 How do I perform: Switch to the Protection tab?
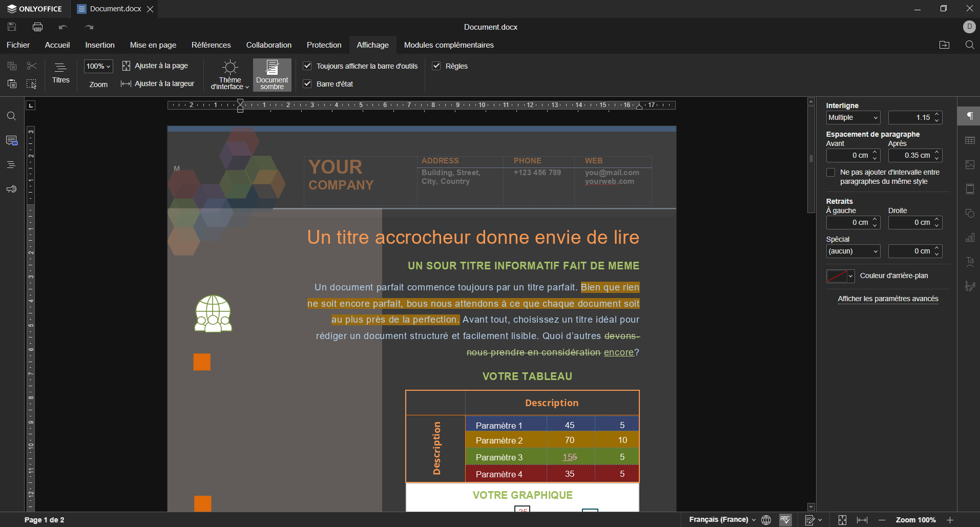click(324, 45)
